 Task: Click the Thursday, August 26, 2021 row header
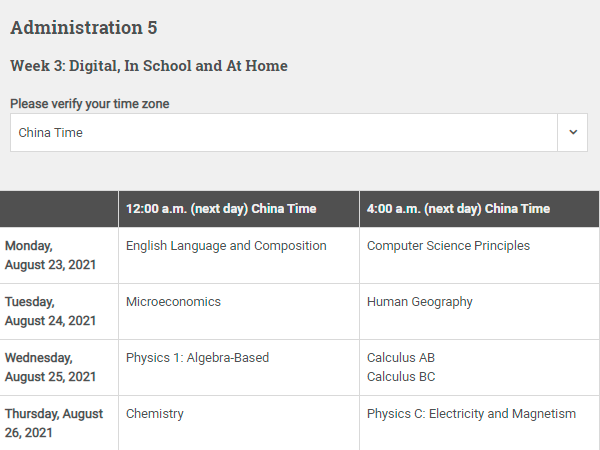click(54, 423)
